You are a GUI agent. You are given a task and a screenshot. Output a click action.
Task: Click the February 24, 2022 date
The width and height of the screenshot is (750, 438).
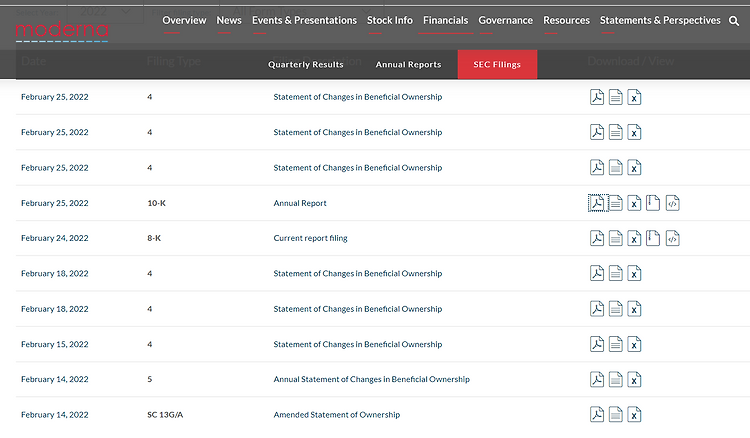[x=55, y=238]
